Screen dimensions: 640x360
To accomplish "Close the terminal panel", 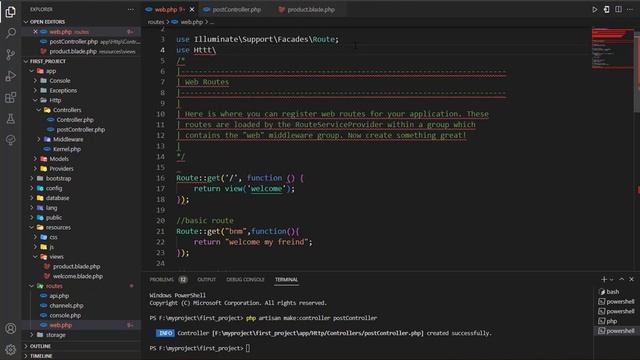I will click(631, 279).
